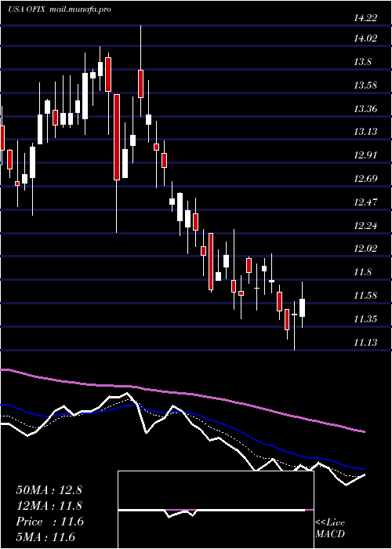The width and height of the screenshot is (392, 549).
Task: Click the last white candlestick on the chart
Action: click(302, 307)
